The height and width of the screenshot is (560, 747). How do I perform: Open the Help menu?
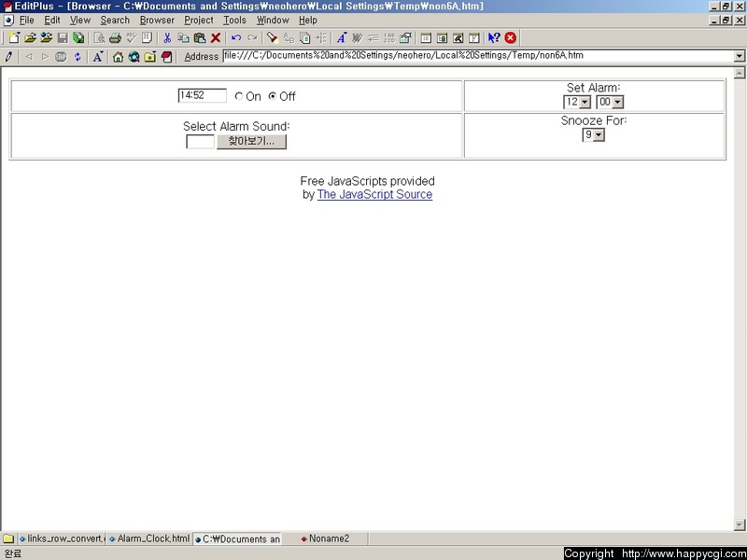(x=308, y=20)
